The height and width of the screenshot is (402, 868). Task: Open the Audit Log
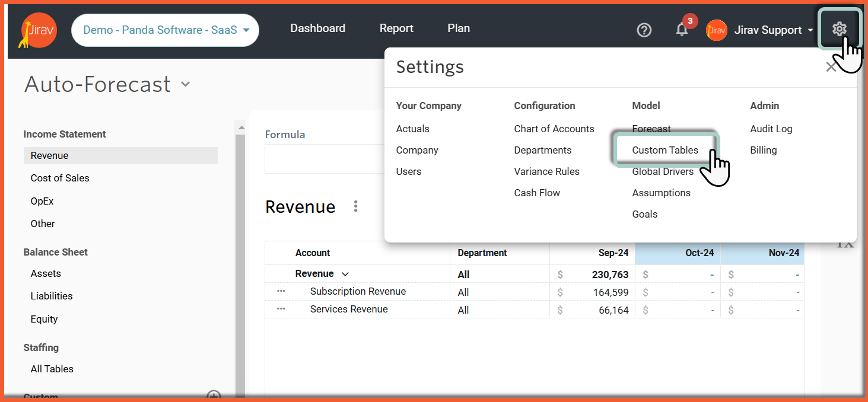(x=771, y=129)
